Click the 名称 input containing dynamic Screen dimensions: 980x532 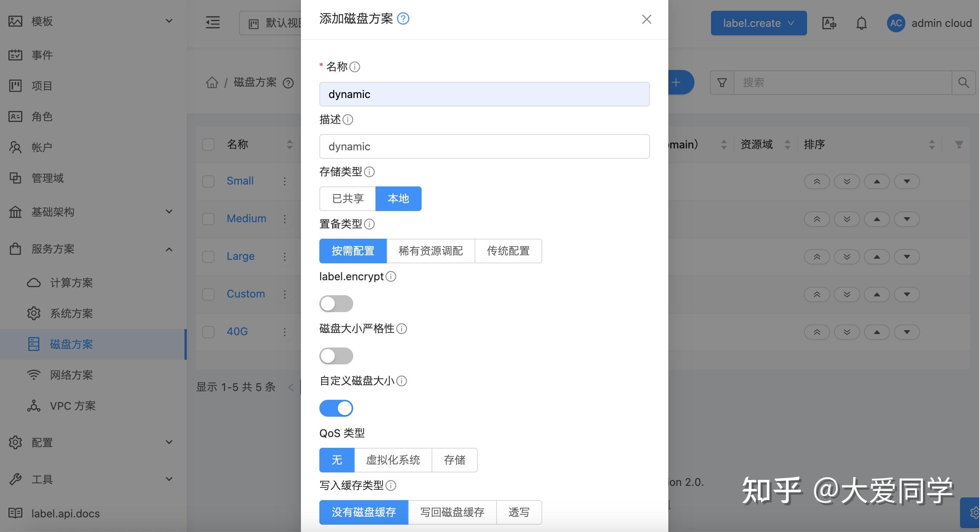483,94
